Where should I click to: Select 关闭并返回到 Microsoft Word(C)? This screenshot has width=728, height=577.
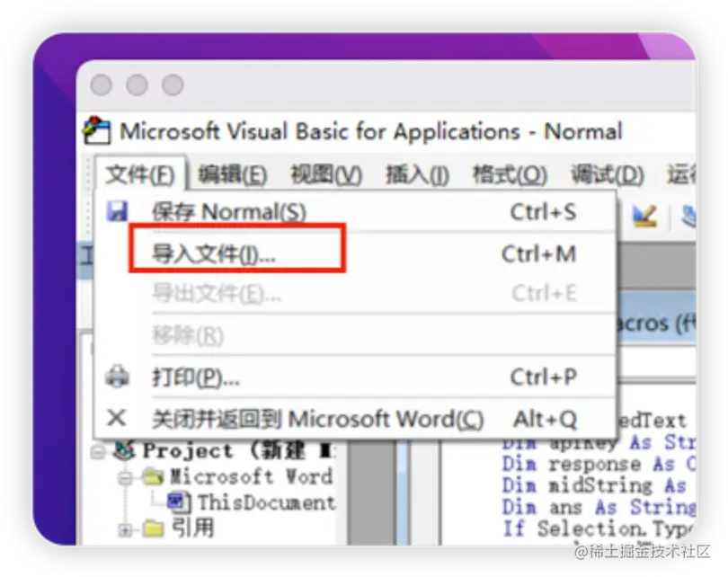355,419
